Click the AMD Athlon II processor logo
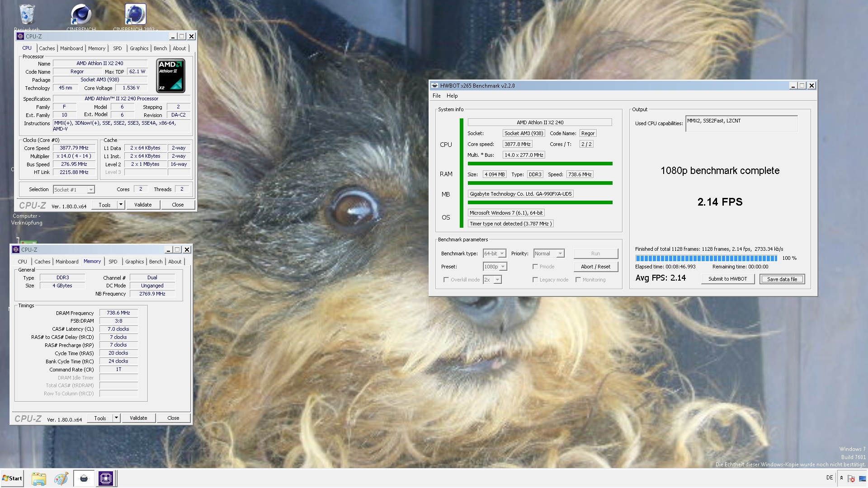868x488 pixels. (170, 75)
